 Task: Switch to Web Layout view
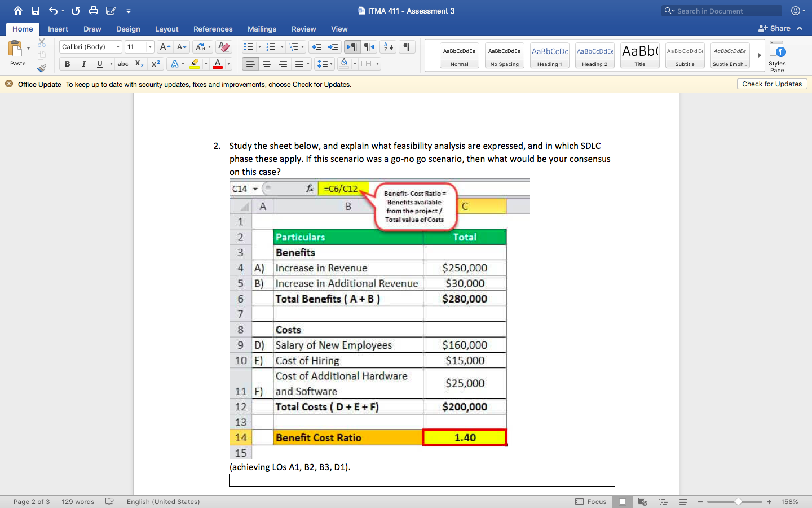642,501
